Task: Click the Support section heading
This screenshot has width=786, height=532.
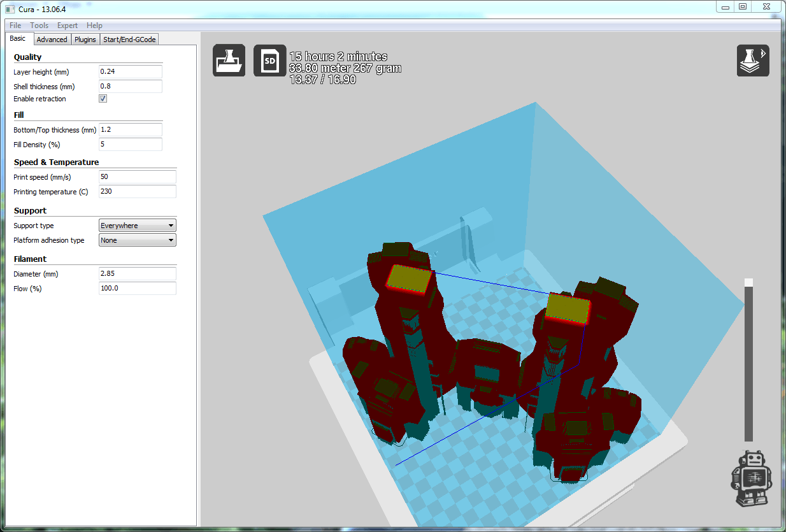Action: click(x=30, y=211)
